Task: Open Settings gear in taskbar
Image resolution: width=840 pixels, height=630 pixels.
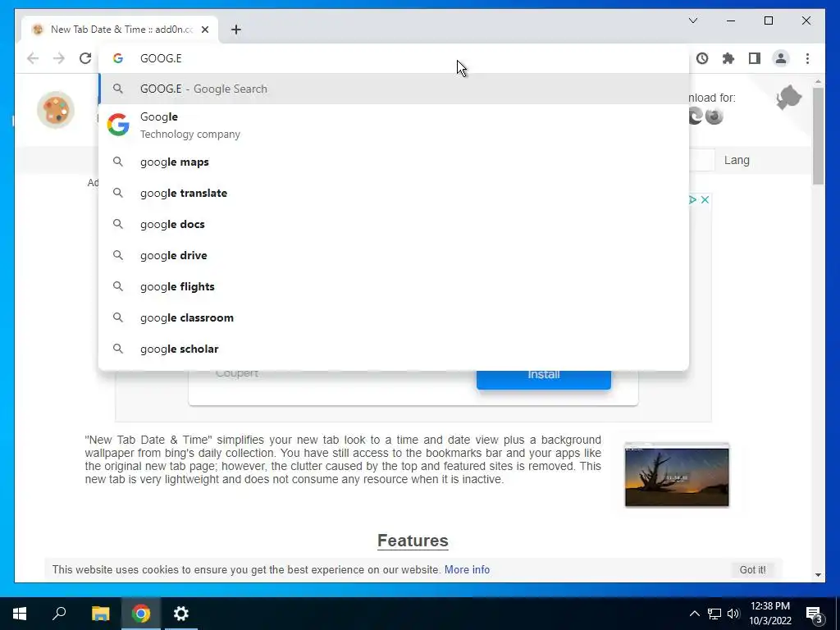Action: pyautogui.click(x=181, y=614)
